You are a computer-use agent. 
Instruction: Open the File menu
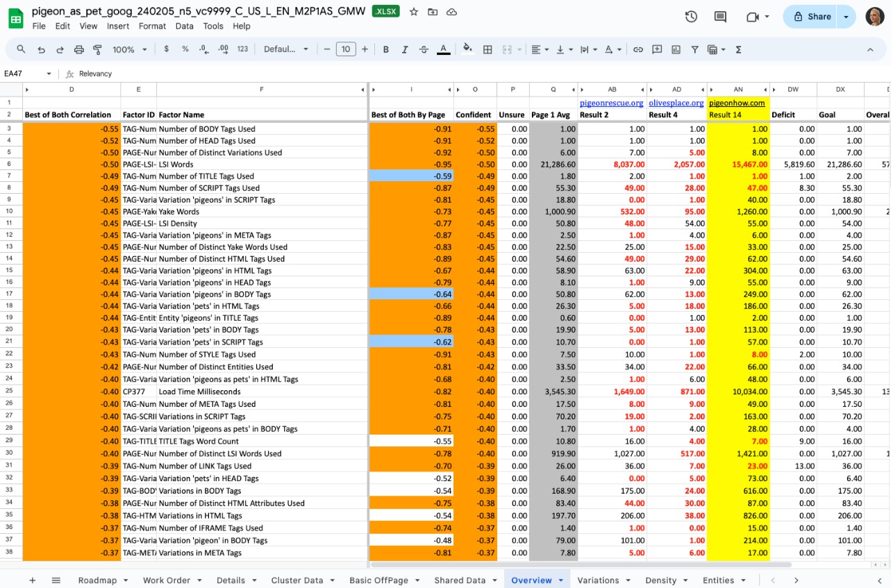click(x=39, y=26)
